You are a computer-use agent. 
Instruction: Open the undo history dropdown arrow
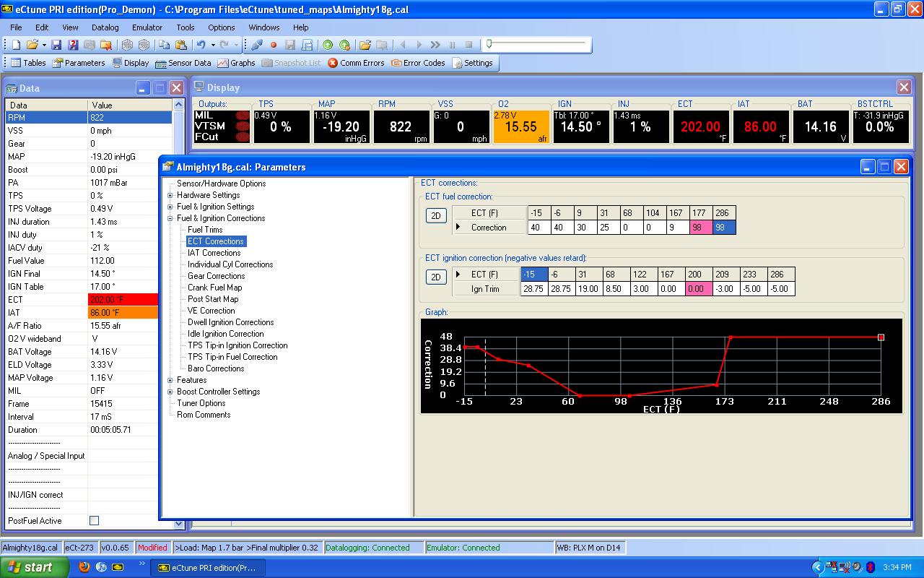(212, 45)
